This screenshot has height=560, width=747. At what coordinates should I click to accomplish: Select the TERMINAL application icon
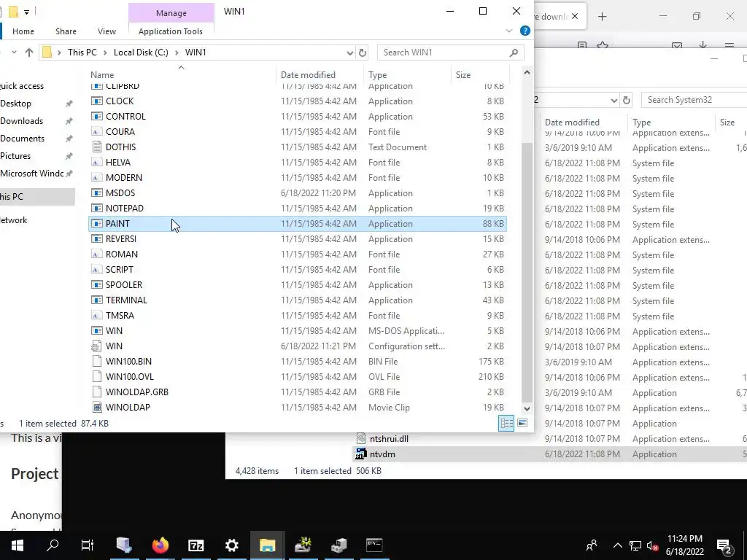point(97,300)
